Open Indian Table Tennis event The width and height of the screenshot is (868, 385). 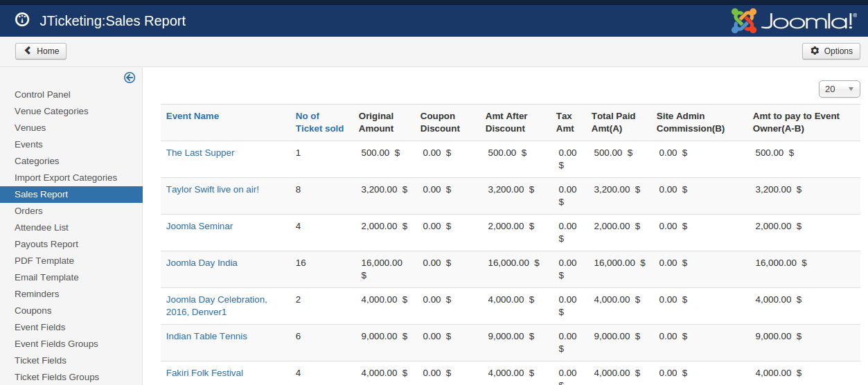click(206, 337)
